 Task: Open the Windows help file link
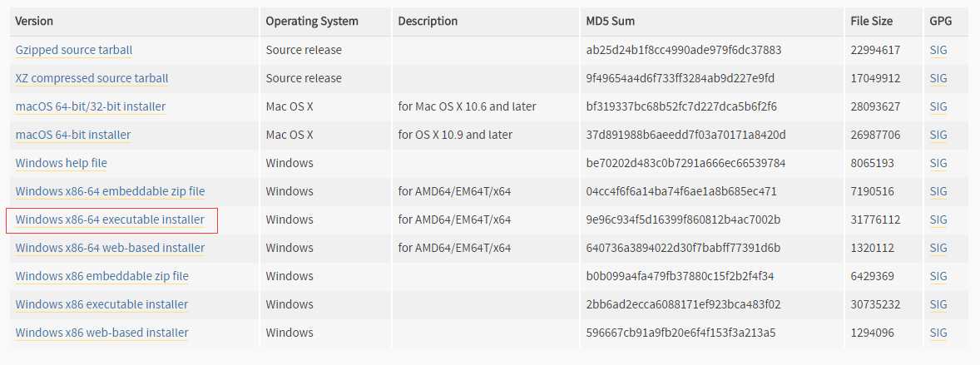62,163
